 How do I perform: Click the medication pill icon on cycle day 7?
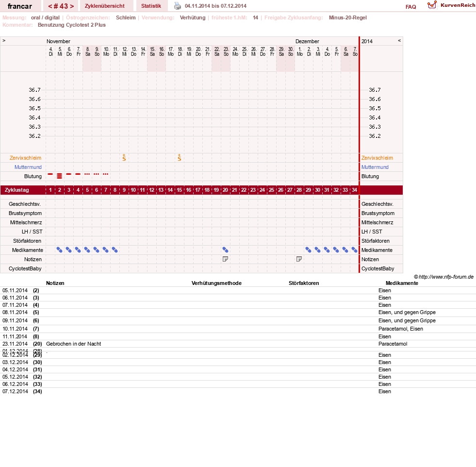[x=105, y=250]
